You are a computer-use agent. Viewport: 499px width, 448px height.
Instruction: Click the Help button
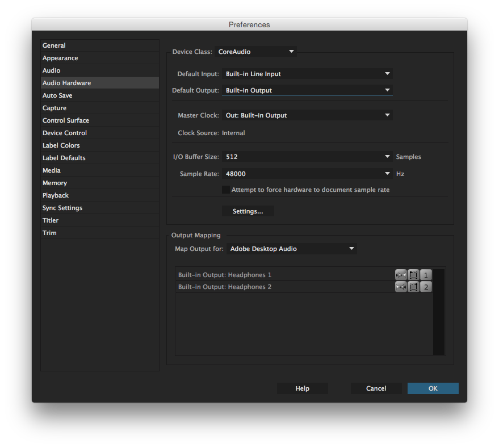(303, 388)
